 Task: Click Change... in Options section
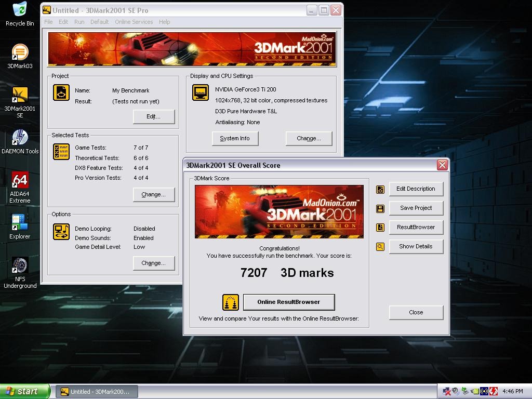[x=154, y=263]
